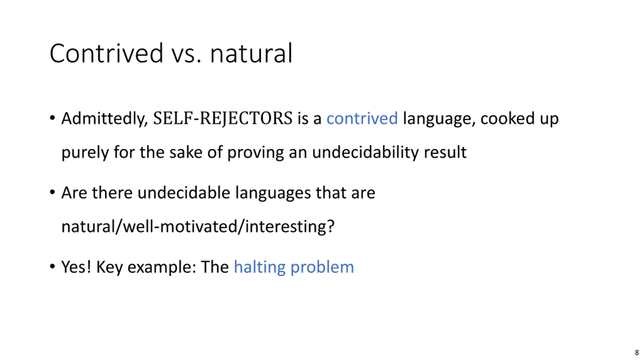Select the slide title "Contrived vs. natural"
The height and width of the screenshot is (362, 644).
click(171, 53)
